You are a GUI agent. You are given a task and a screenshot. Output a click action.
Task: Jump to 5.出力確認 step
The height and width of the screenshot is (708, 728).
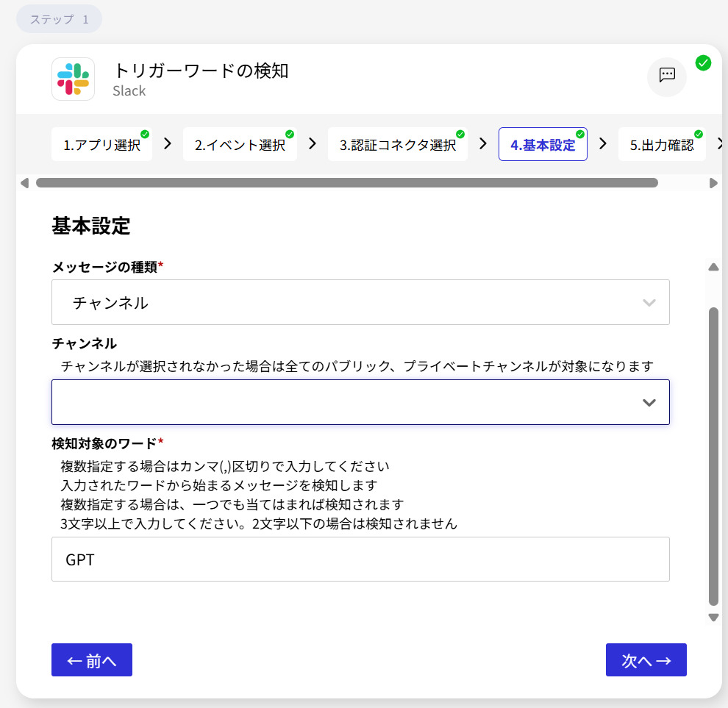[x=661, y=145]
